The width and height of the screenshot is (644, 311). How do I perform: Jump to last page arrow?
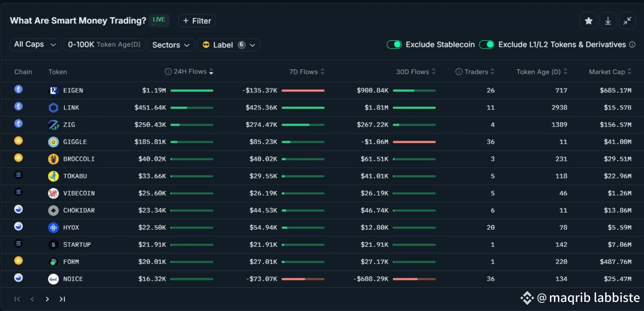coord(62,299)
